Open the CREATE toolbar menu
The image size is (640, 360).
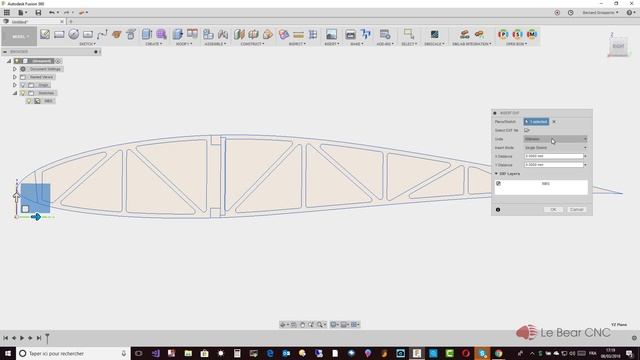[x=154, y=44]
